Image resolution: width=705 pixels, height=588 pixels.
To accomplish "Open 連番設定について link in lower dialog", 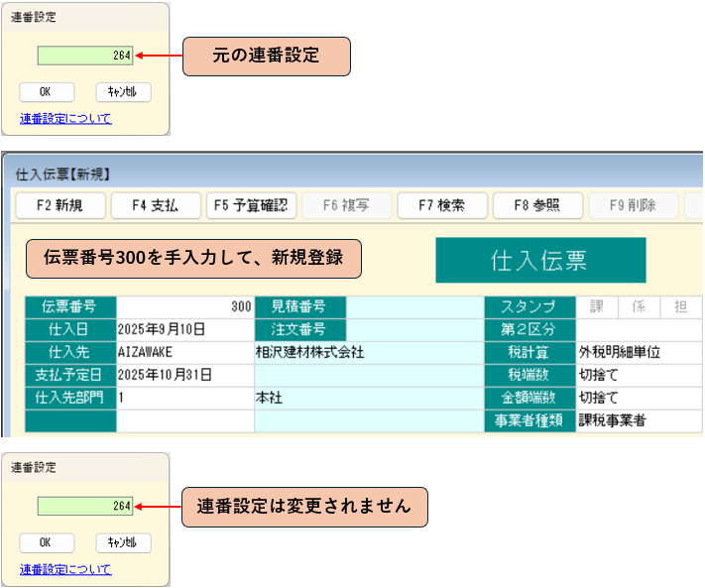I will tap(65, 569).
